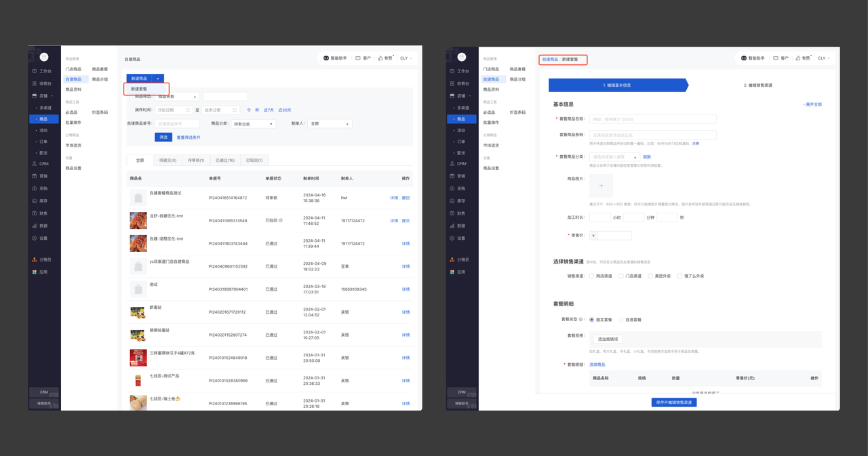Check the 饿了么外卖 sales channel checkbox
This screenshot has width=868, height=456.
tap(679, 276)
